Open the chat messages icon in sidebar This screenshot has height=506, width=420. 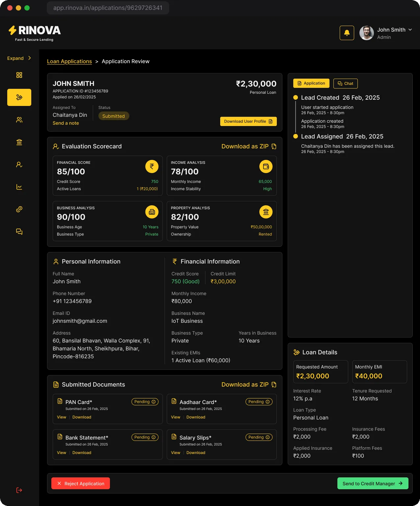[x=19, y=232]
